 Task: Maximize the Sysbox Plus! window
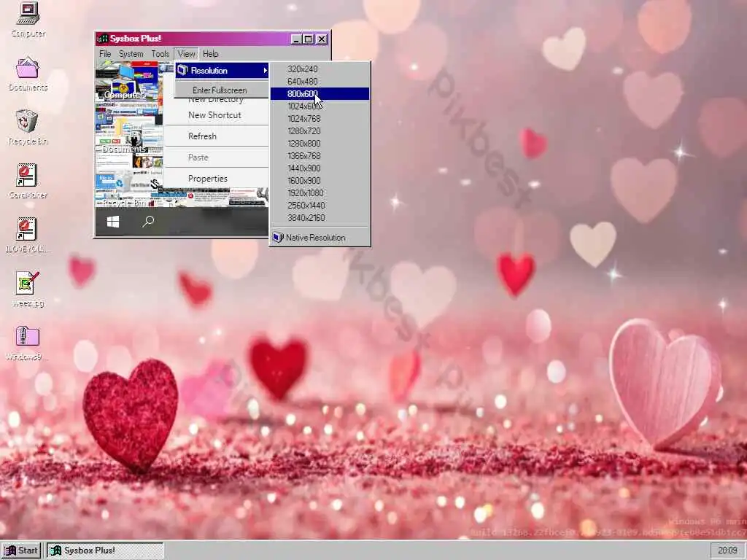(309, 39)
